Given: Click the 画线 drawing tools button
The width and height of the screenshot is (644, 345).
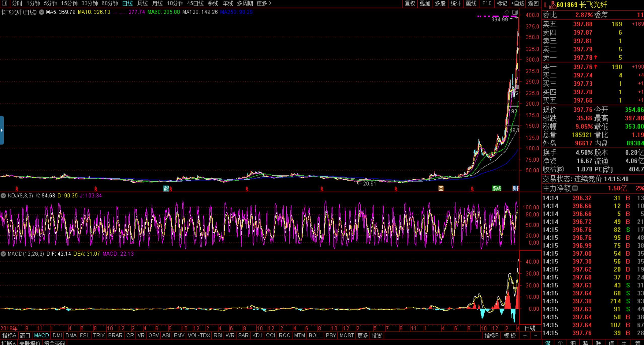Looking at the screenshot, I should (x=471, y=4).
